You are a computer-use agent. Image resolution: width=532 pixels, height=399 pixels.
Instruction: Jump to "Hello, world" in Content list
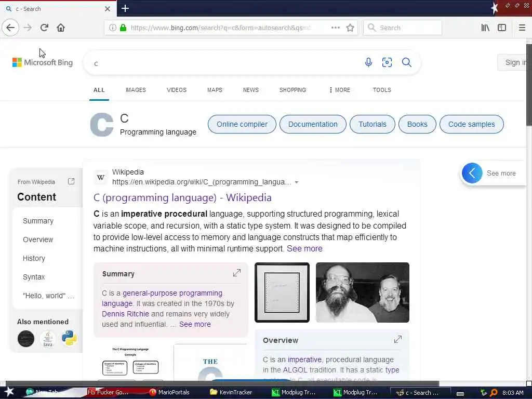click(48, 296)
